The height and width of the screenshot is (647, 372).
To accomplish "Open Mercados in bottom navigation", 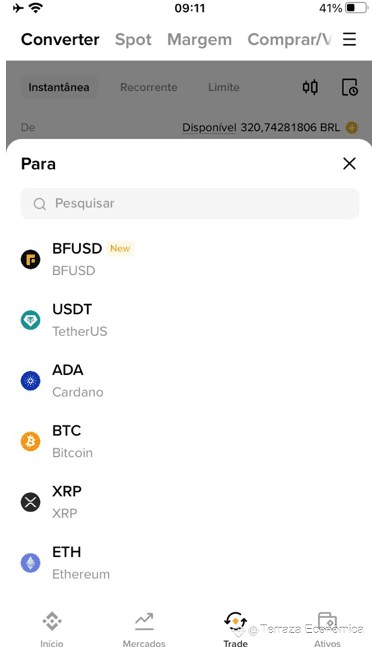I will pos(144,629).
